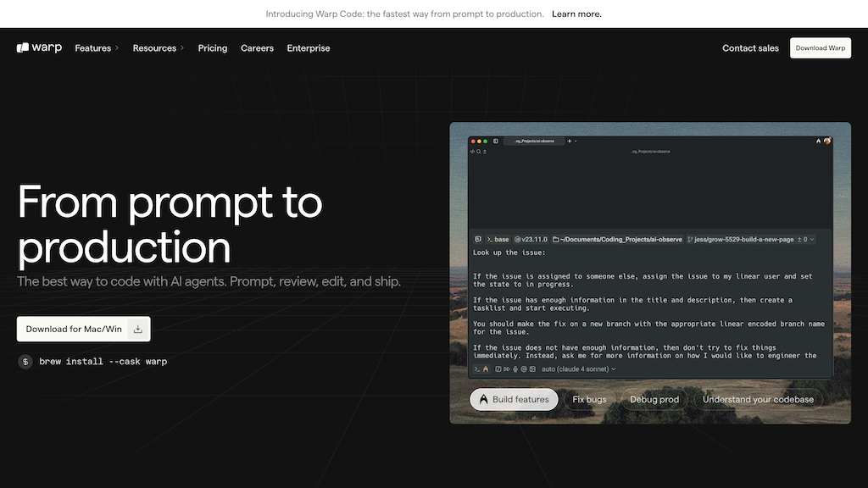Open the new tab chevron dropdown
Image resolution: width=868 pixels, height=488 pixels.
[575, 141]
